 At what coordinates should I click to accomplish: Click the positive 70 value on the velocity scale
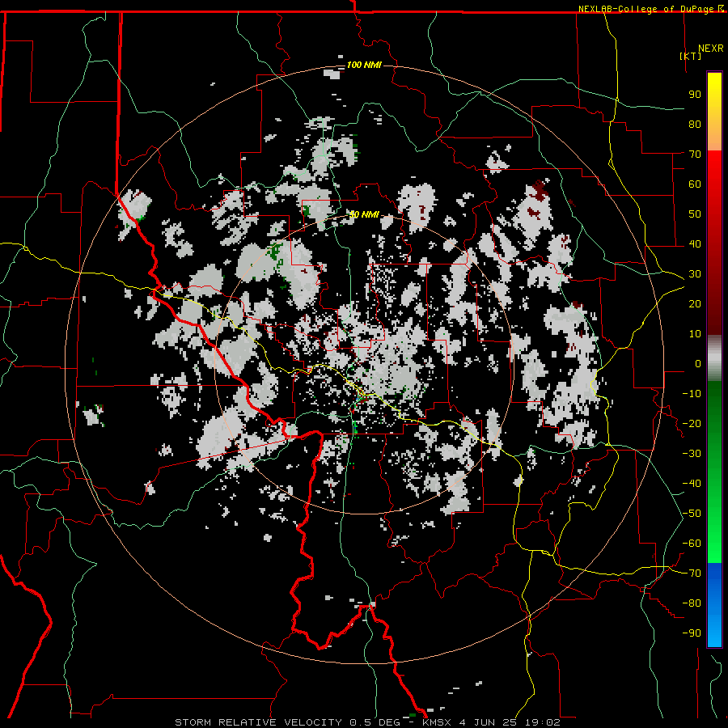tap(695, 154)
